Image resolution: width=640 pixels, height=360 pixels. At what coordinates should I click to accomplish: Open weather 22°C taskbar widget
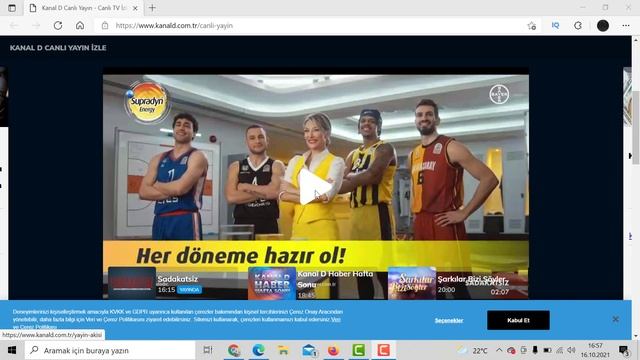pyautogui.click(x=473, y=350)
